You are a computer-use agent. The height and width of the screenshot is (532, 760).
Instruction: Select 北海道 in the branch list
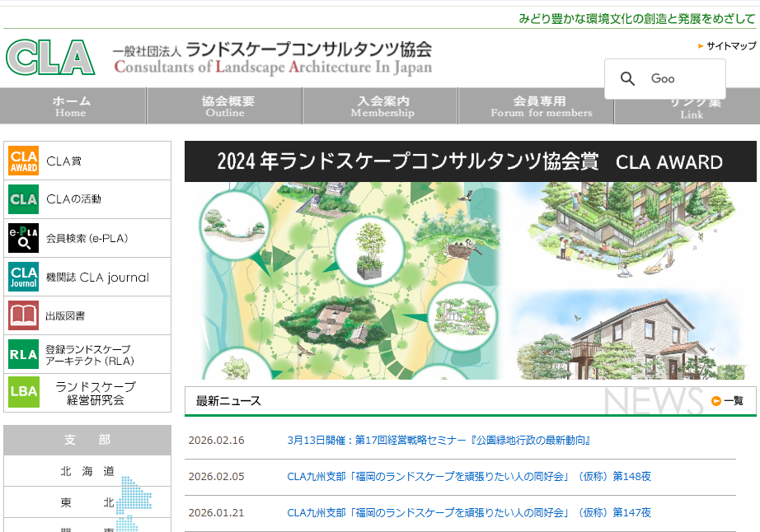[x=87, y=472]
